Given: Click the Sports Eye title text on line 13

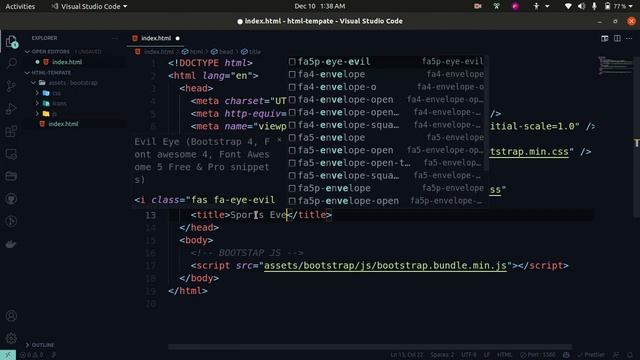Looking at the screenshot, I should pyautogui.click(x=258, y=215).
